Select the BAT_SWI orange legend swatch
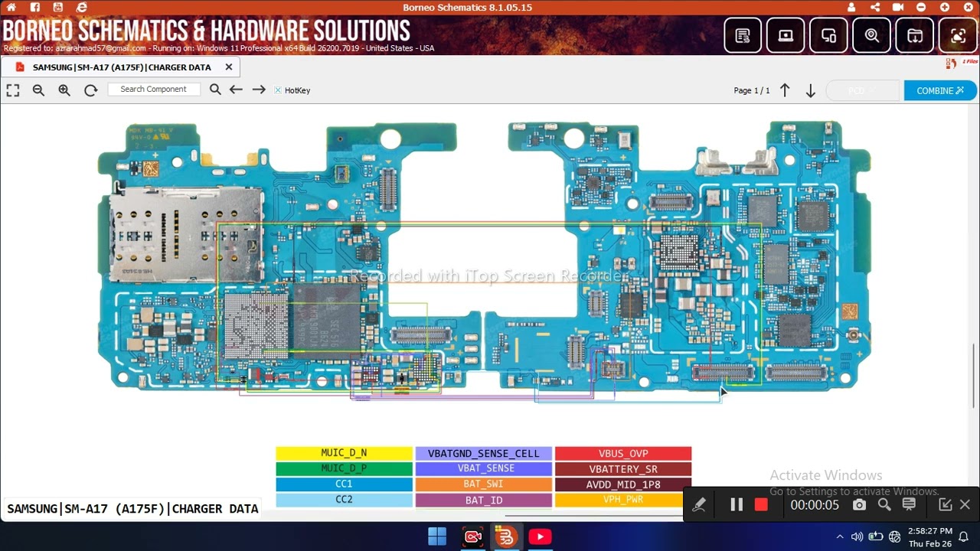The height and width of the screenshot is (551, 980). [x=484, y=484]
